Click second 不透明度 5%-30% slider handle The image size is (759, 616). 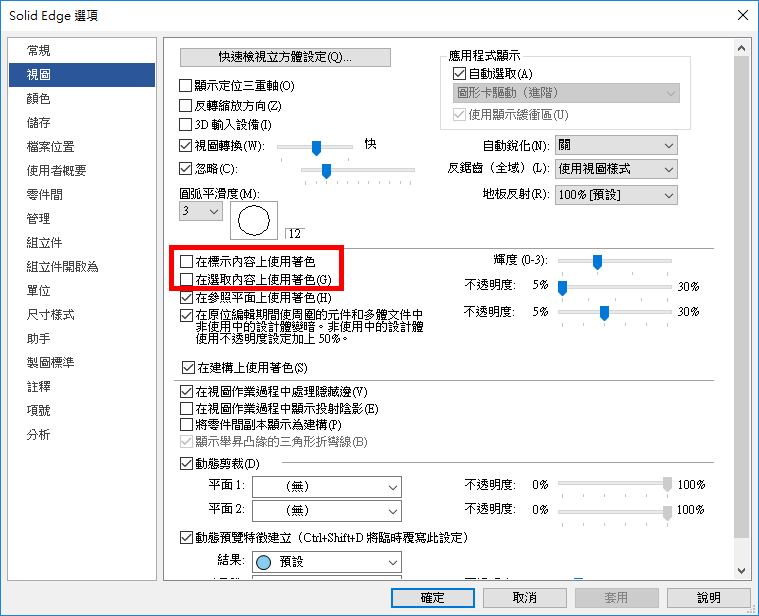point(604,313)
